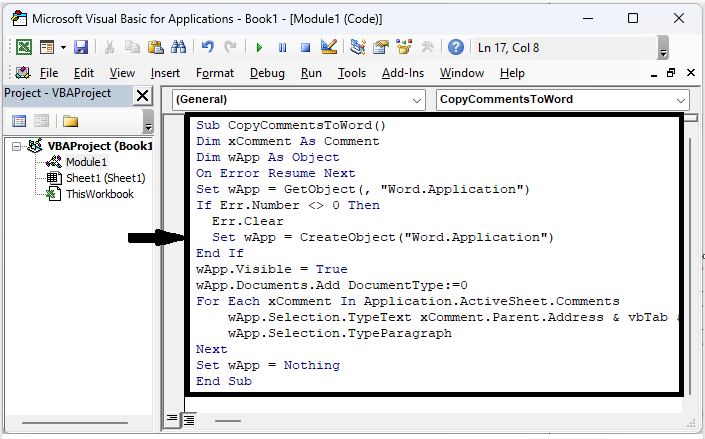Switch to Full Module View button
705x439 pixels.
click(x=188, y=419)
